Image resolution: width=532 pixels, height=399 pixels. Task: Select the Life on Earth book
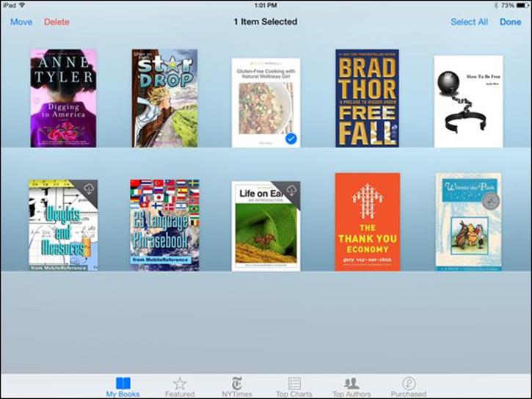pyautogui.click(x=266, y=226)
